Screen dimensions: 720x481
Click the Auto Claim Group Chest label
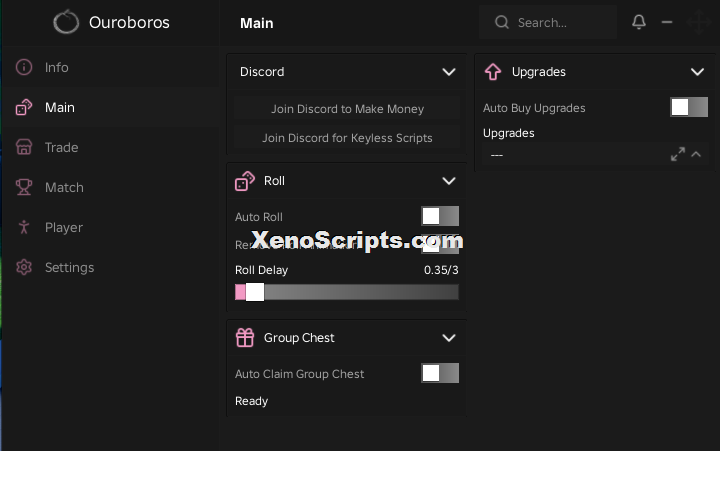pyautogui.click(x=299, y=374)
